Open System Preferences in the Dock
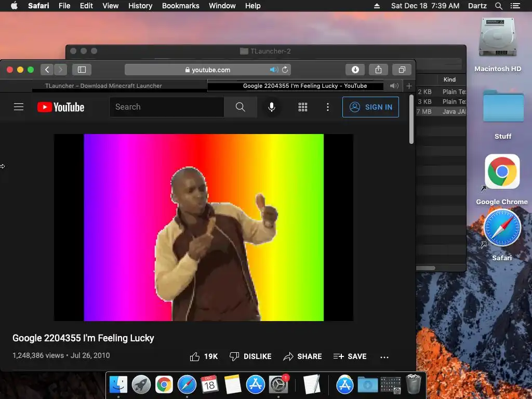The width and height of the screenshot is (532, 399). pyautogui.click(x=278, y=384)
